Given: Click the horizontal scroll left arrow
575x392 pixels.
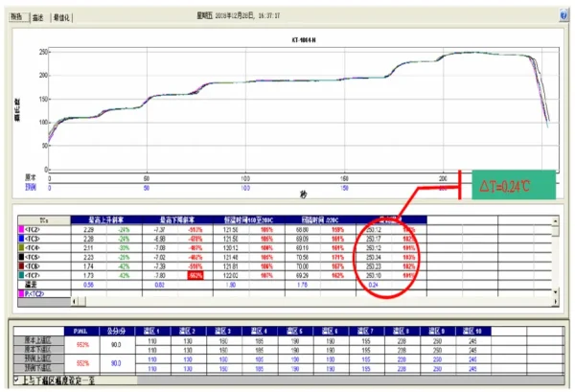Looking at the screenshot, I should point(75,301).
